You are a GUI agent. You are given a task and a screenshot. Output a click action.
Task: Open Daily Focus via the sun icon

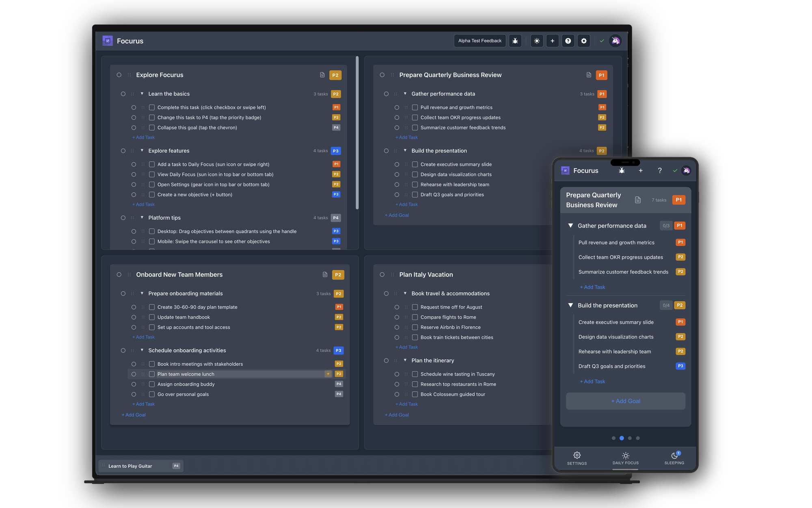pos(537,41)
